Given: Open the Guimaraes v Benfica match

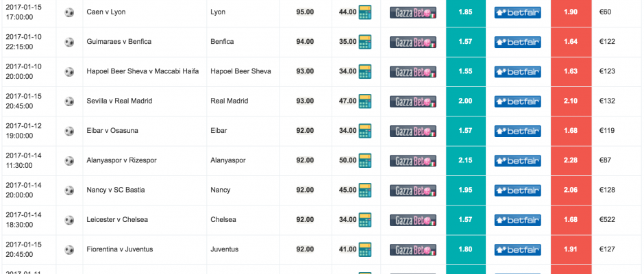Looking at the screenshot, I should [x=119, y=42].
